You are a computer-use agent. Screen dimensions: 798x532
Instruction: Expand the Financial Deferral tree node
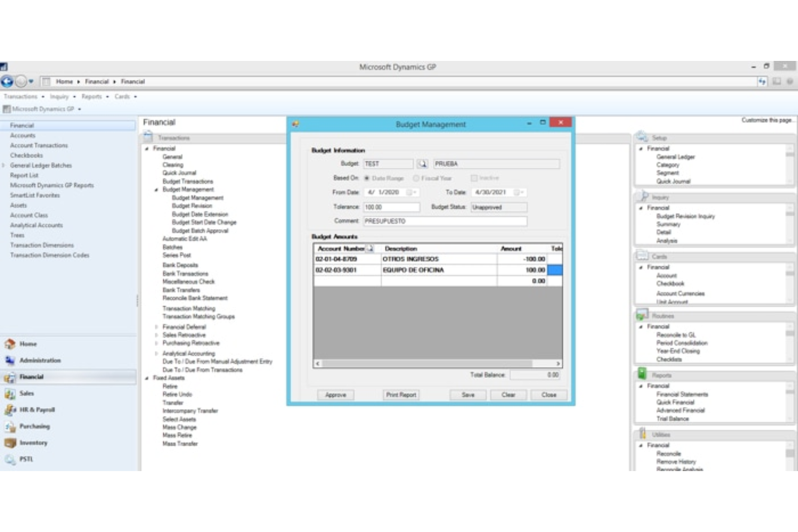tap(156, 327)
